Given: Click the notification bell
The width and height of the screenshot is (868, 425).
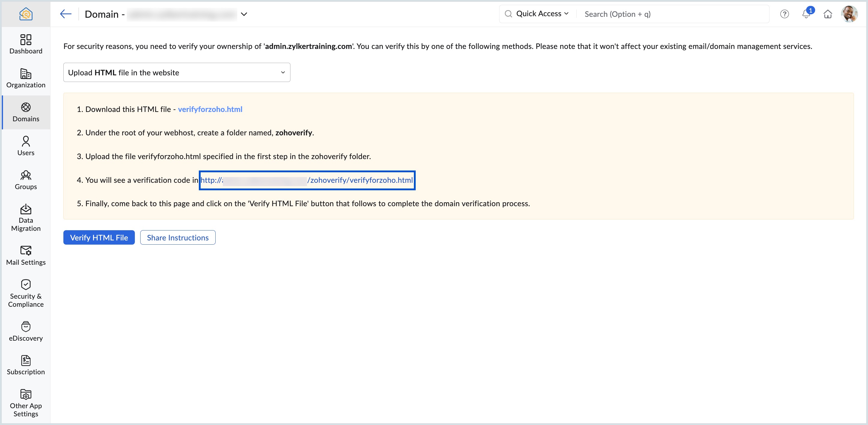Looking at the screenshot, I should tap(806, 14).
